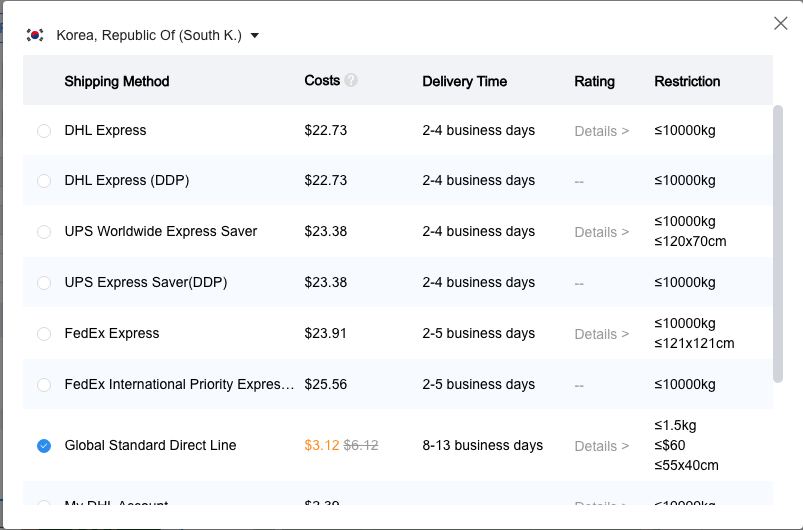Select UPS Express Saver(DDP) radio button
This screenshot has height=530, width=803.
(44, 283)
